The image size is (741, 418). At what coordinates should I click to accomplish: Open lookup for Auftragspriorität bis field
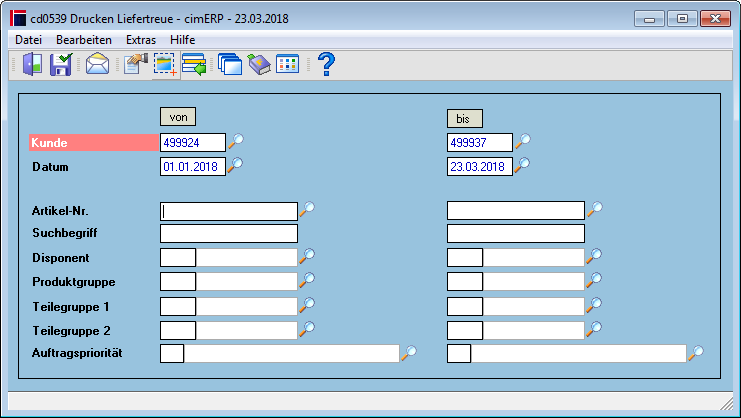pyautogui.click(x=696, y=352)
